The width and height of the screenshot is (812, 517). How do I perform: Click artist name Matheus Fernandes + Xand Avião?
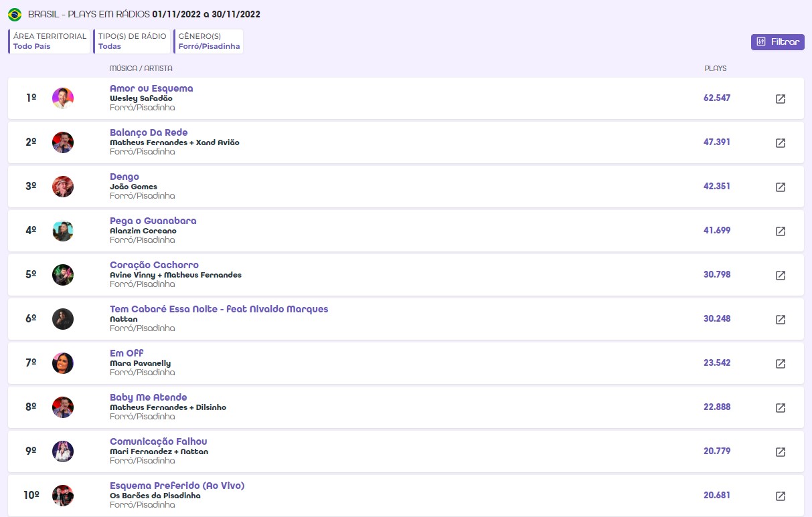[x=175, y=142]
